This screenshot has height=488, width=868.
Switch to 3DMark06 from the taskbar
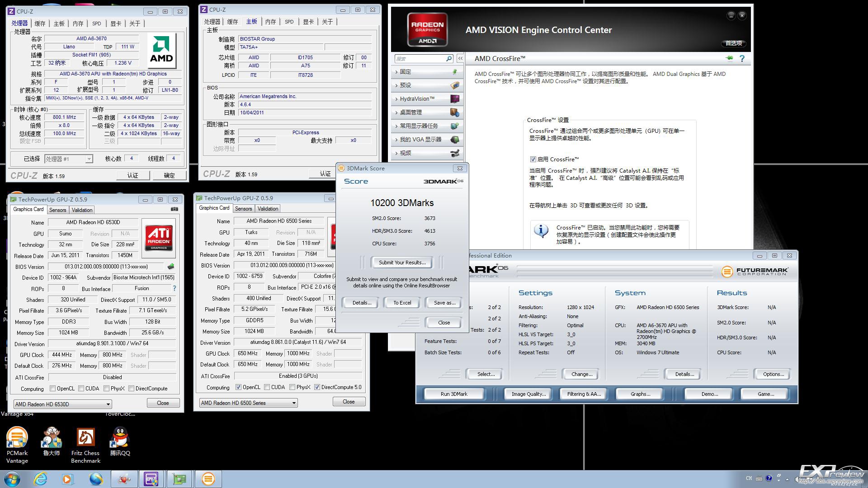click(208, 479)
